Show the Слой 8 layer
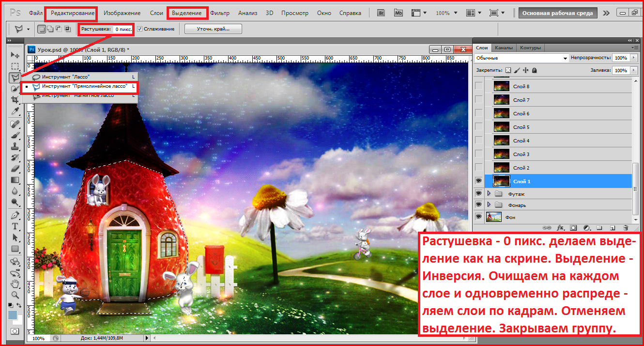The image size is (644, 346). [478, 86]
